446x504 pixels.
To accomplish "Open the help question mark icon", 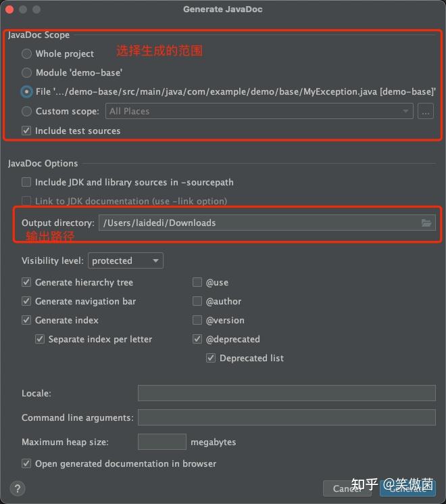I will click(x=18, y=488).
